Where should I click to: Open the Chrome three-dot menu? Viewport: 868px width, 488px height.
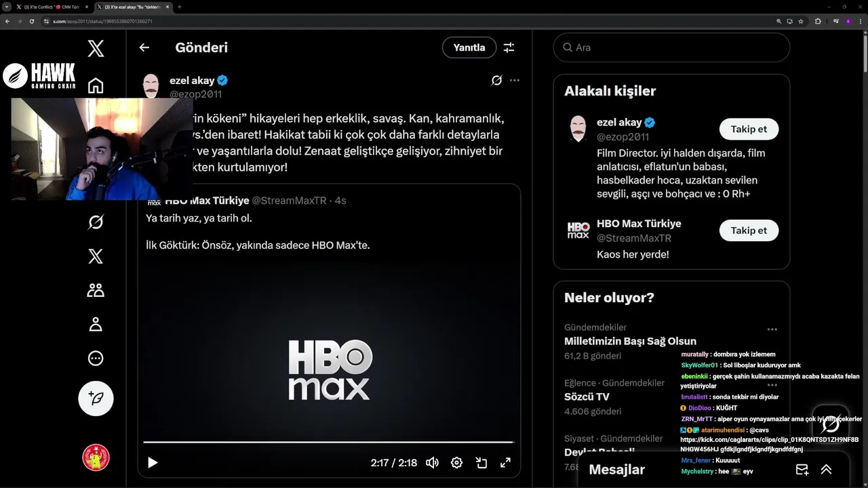(860, 21)
